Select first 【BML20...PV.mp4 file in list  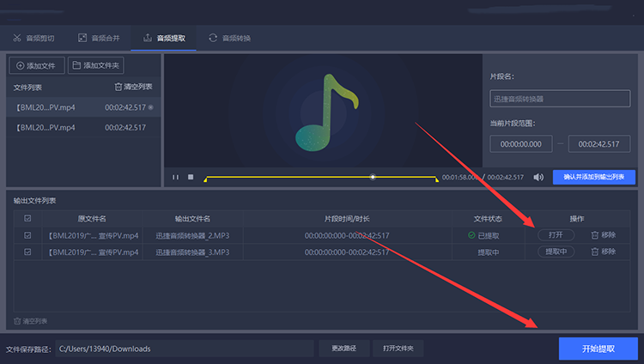tap(83, 107)
